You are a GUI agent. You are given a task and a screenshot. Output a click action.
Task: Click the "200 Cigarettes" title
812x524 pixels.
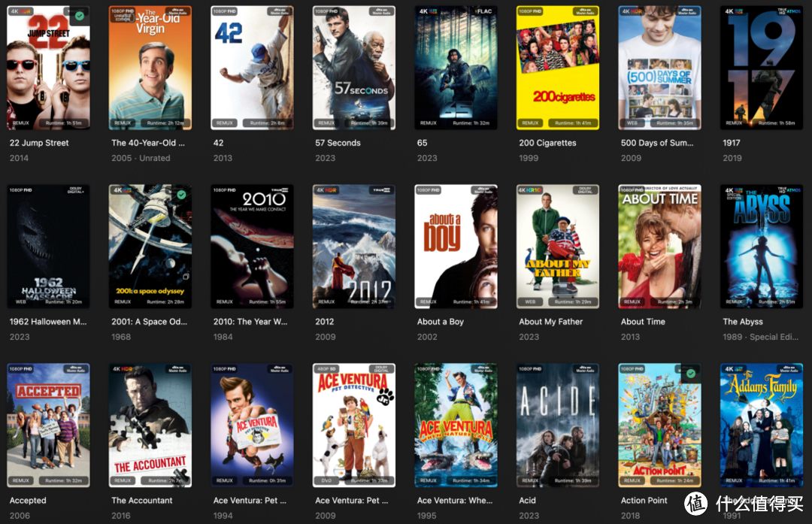click(x=547, y=143)
